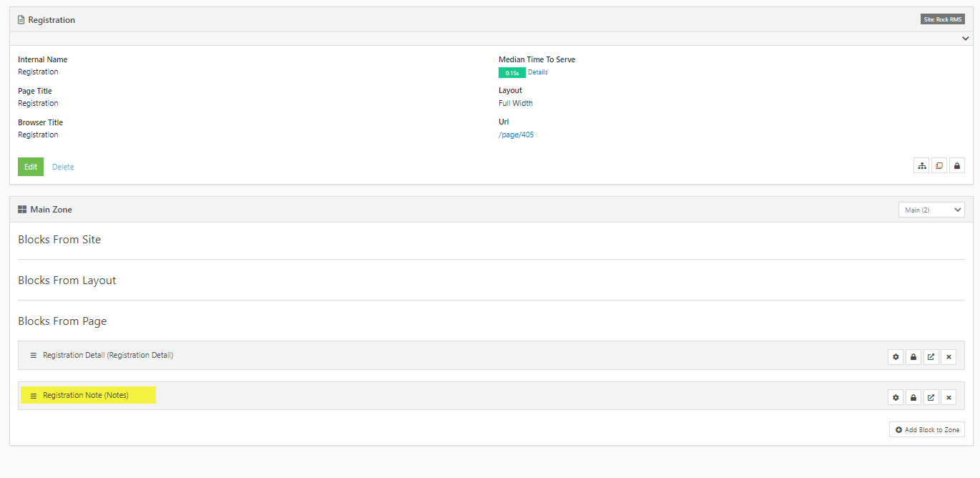Screen dimensions: 980x478
Task: Click the 0.15s serve time badge
Action: [x=512, y=73]
